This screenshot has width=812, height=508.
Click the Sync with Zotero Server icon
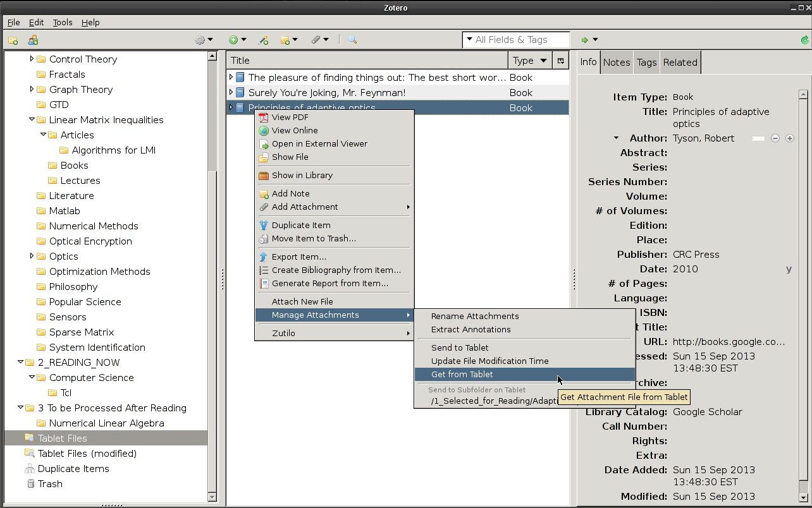(804, 40)
